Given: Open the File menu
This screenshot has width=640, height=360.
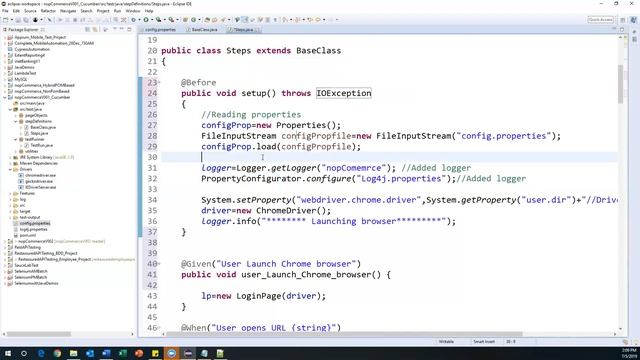Looking at the screenshot, I should click(x=5, y=11).
